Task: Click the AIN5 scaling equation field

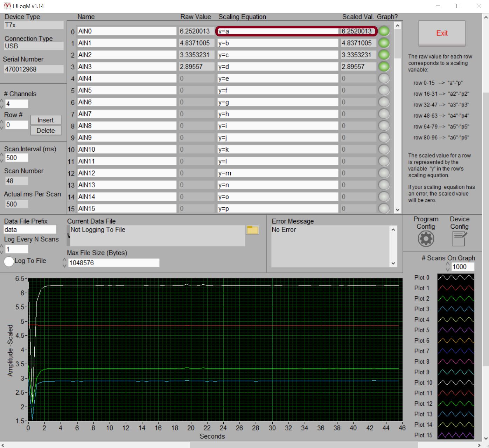Action: pos(278,90)
